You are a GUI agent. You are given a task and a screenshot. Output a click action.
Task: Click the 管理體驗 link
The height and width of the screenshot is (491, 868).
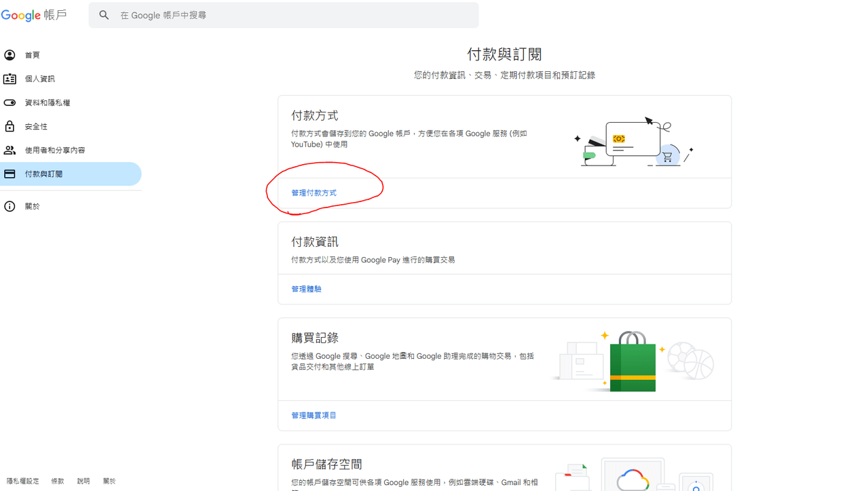point(306,289)
